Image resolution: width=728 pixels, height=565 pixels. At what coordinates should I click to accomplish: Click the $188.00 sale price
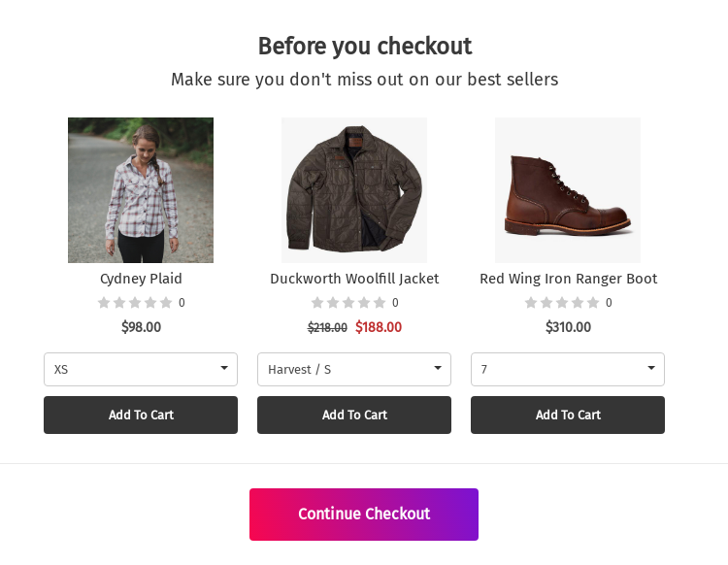coord(379,327)
